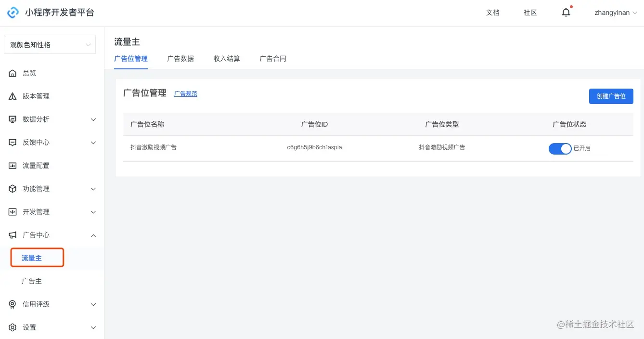Click the 已开启 status label
The height and width of the screenshot is (339, 644).
point(582,148)
